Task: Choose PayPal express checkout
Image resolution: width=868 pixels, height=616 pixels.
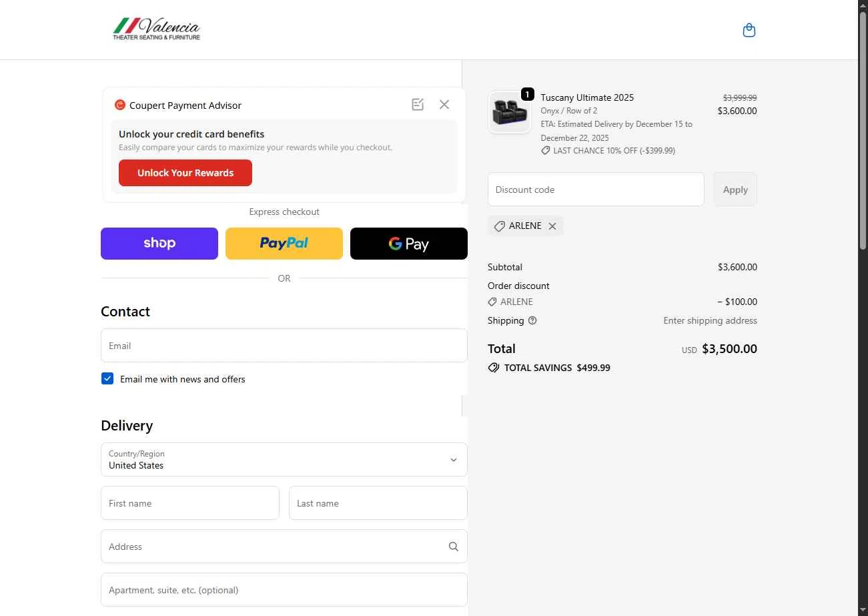Action: coord(284,244)
